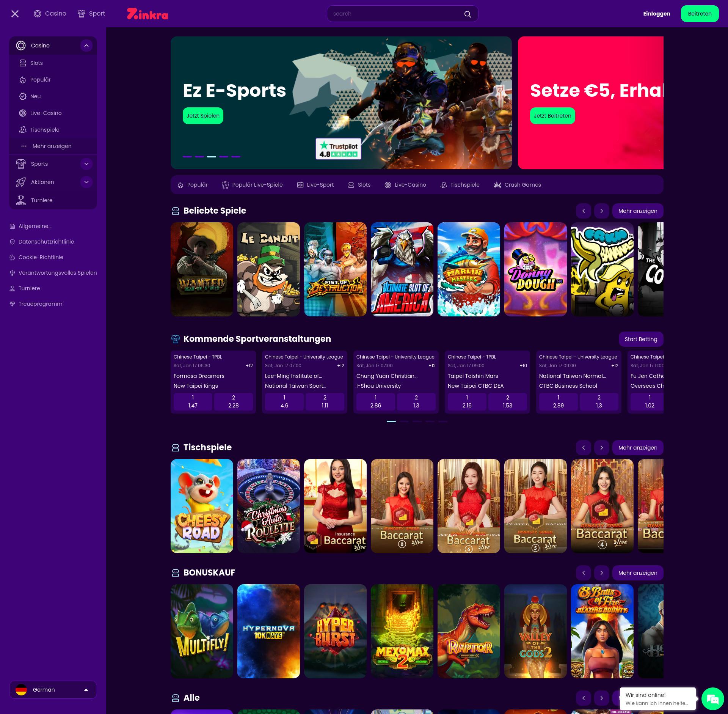Open the German language dropdown
The height and width of the screenshot is (714, 728).
(53, 690)
